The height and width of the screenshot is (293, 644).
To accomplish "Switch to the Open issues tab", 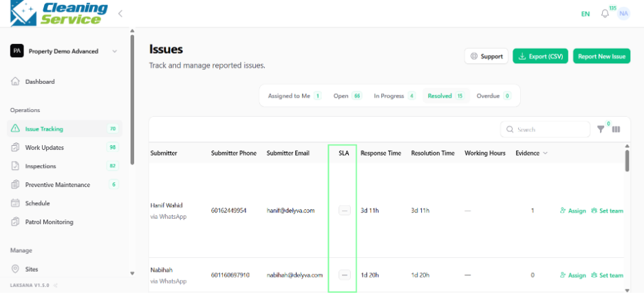I will (x=347, y=96).
